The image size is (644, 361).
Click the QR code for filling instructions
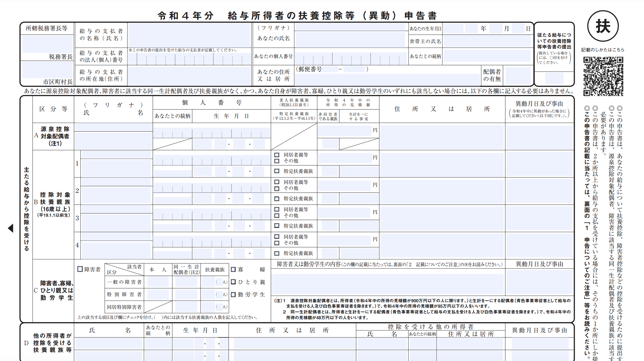(x=603, y=76)
